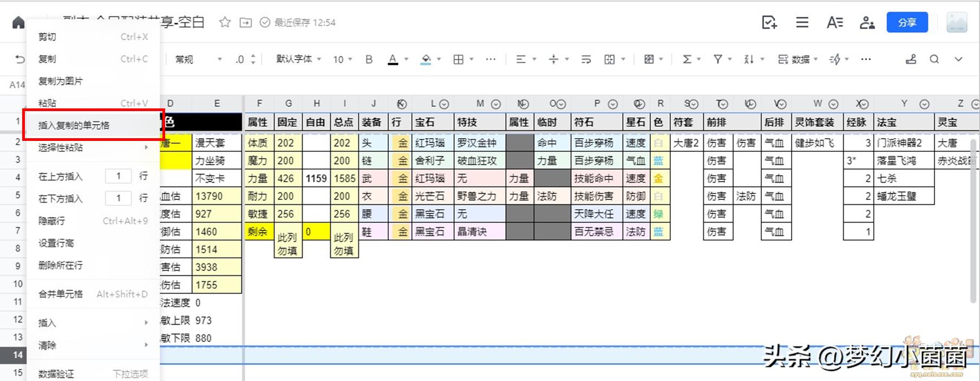Open the 默认字体 font dropdown

click(x=298, y=59)
